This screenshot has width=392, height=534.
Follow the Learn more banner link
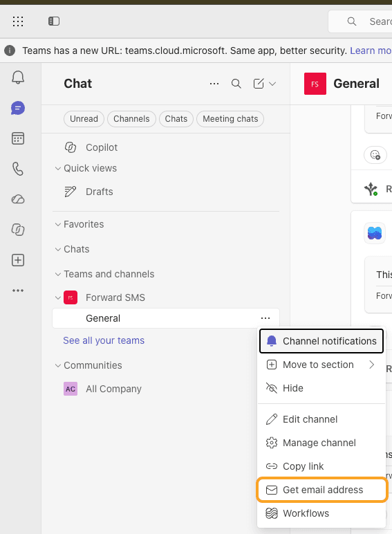coord(371,50)
